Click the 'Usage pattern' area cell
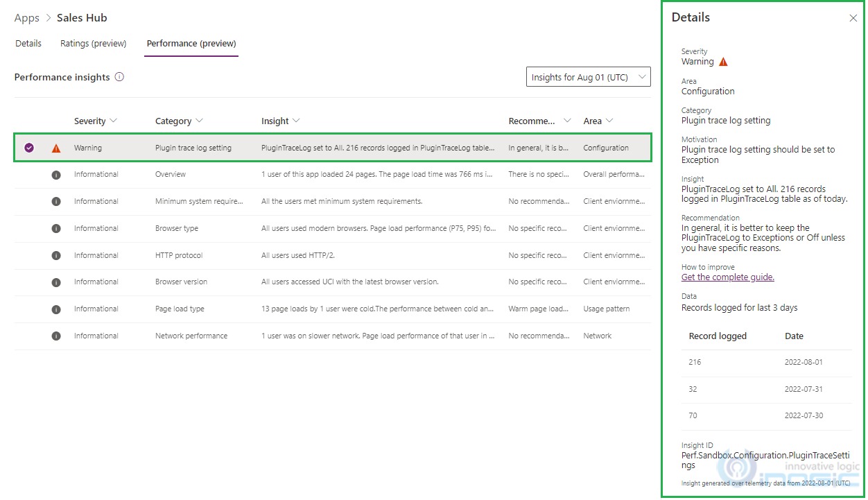 point(607,309)
